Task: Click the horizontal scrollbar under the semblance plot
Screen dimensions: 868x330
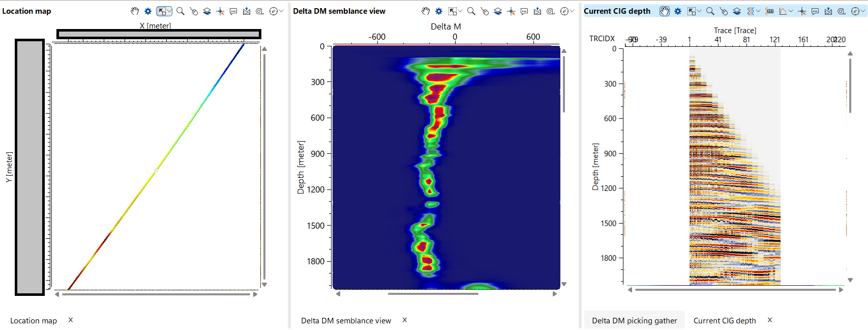Action: point(433,294)
